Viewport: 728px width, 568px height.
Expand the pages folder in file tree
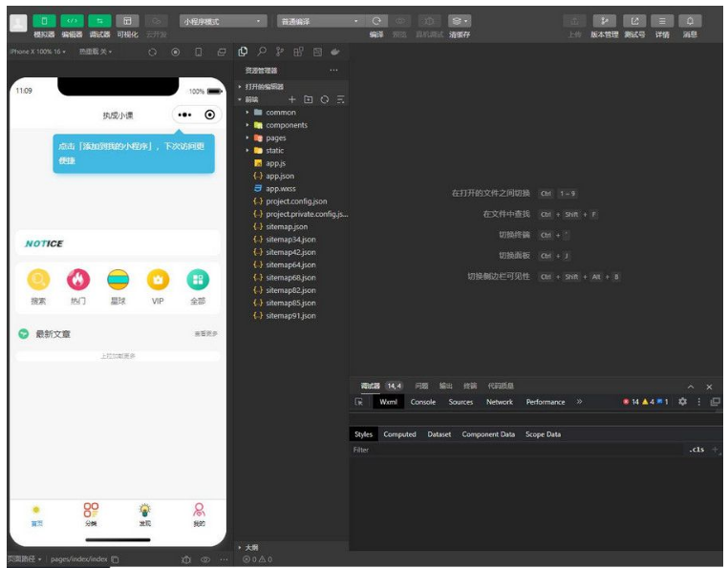[275, 137]
